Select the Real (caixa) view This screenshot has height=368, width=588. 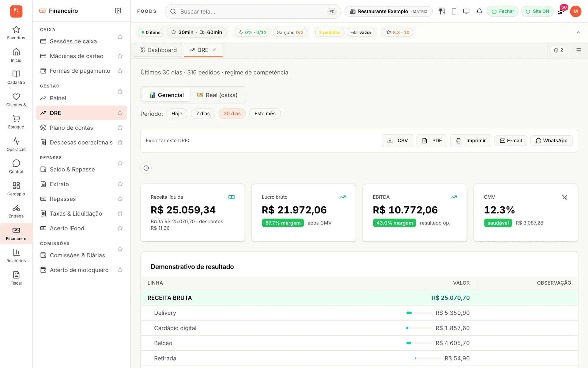pos(217,95)
